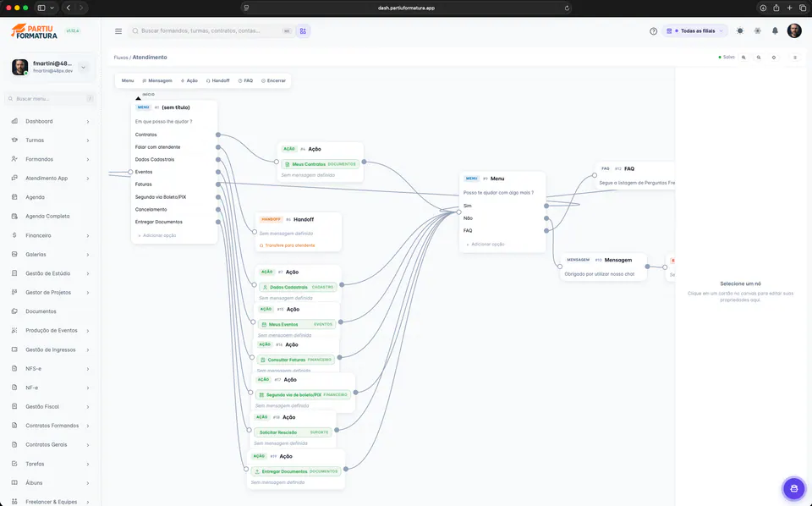Focus the Buscar menu sidebar field

(51, 98)
